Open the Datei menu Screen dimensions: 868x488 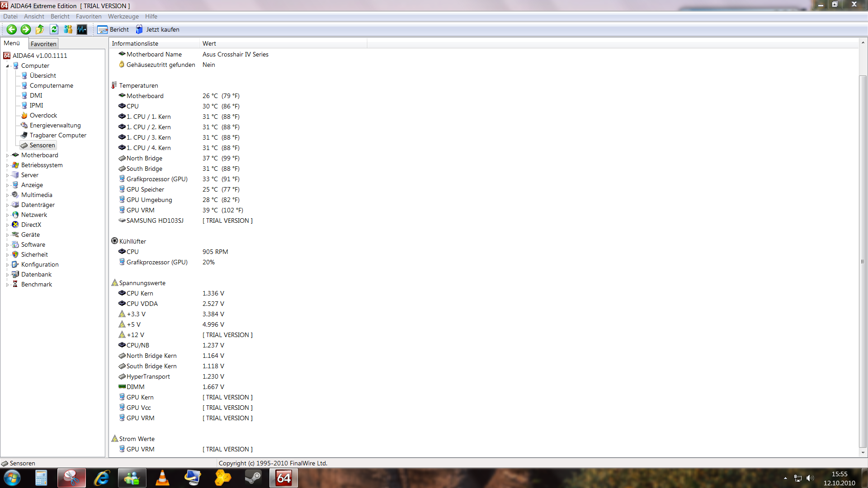10,16
